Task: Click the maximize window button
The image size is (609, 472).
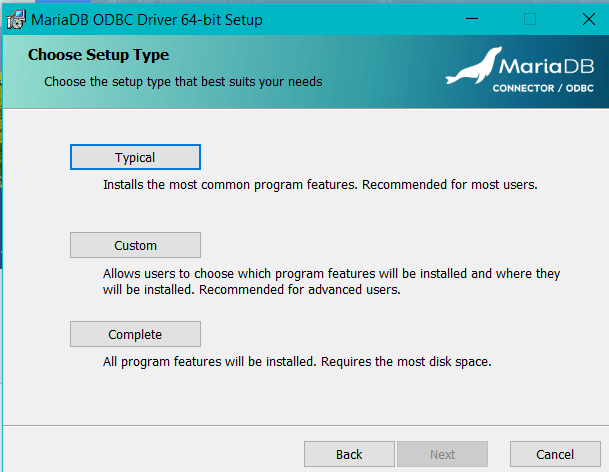Action: point(530,18)
